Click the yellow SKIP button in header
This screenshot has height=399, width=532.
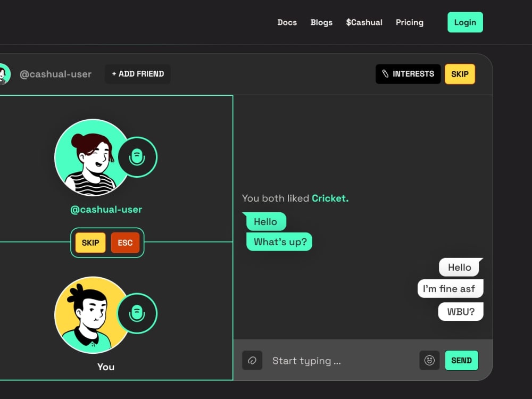460,74
